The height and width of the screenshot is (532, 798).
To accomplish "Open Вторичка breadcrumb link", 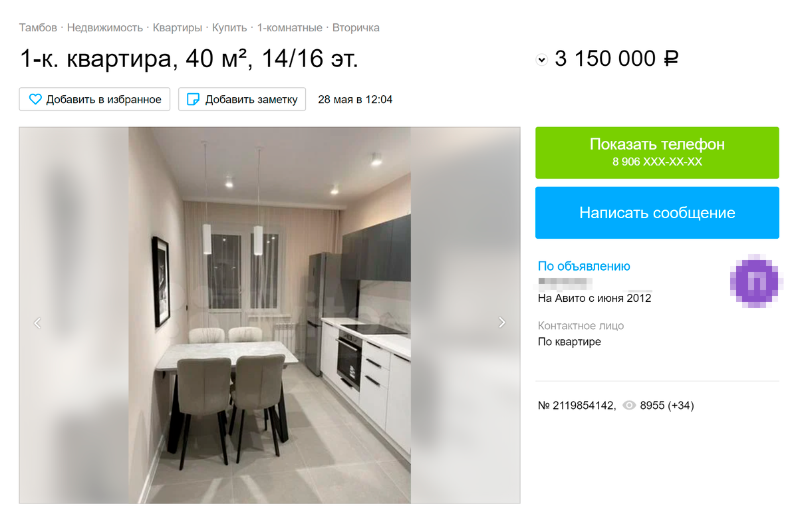I will point(356,28).
